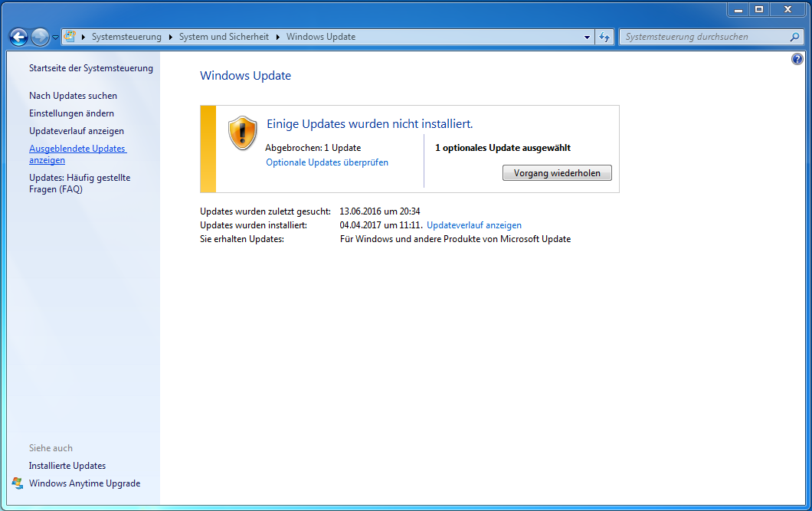The image size is (812, 511).
Task: Refresh the Windows Update page
Action: click(x=604, y=37)
